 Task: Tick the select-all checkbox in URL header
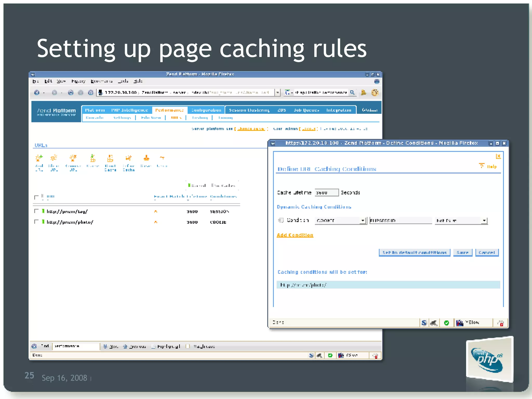[x=36, y=197]
